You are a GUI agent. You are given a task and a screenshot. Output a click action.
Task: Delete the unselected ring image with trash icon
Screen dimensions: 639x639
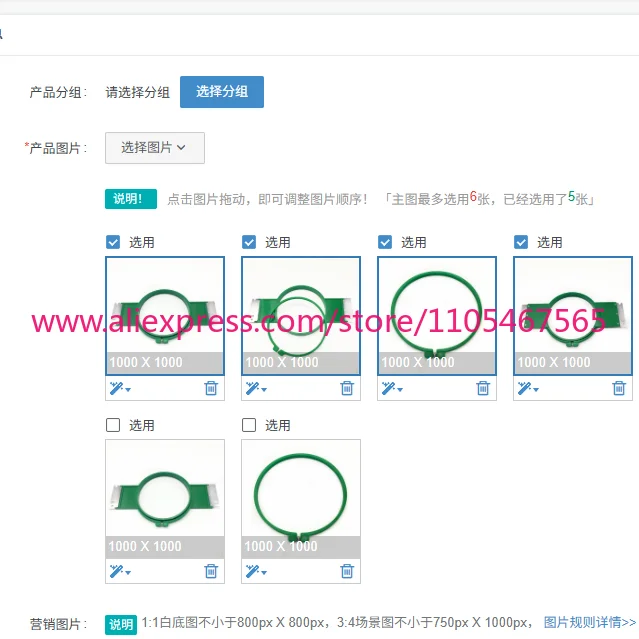[347, 571]
